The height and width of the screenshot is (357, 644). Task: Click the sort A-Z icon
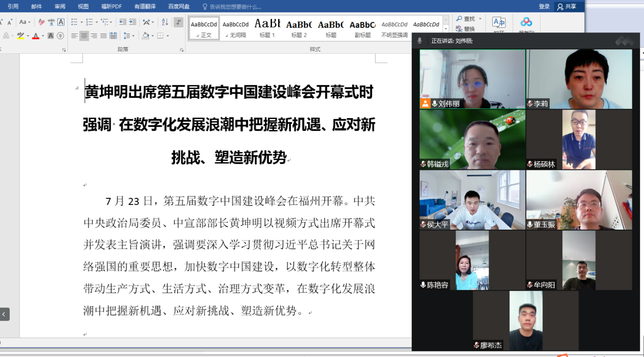(164, 22)
